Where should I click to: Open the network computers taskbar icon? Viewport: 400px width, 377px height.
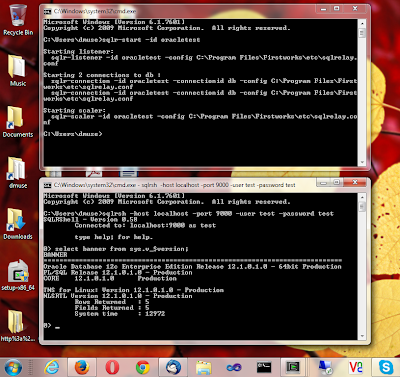coord(325,368)
